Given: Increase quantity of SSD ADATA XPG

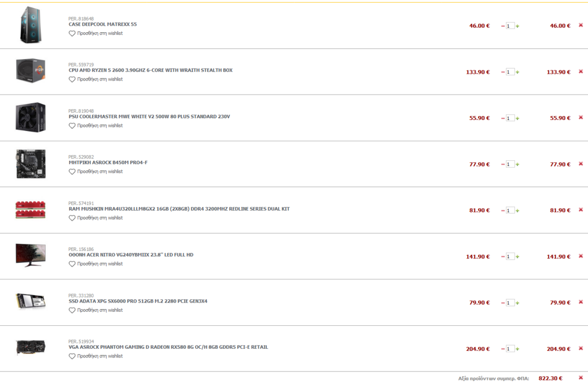Looking at the screenshot, I should [518, 303].
